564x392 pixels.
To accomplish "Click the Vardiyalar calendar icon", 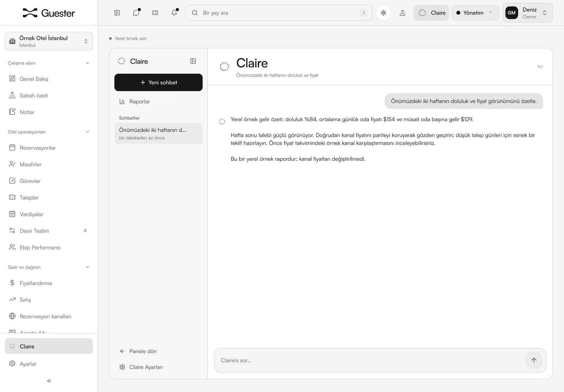I will coord(12,214).
